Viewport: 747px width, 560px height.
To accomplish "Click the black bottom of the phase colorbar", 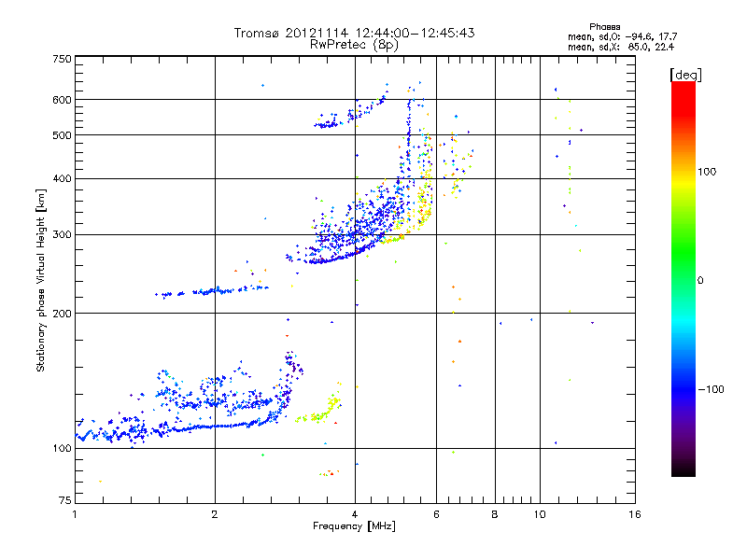I will click(x=684, y=469).
